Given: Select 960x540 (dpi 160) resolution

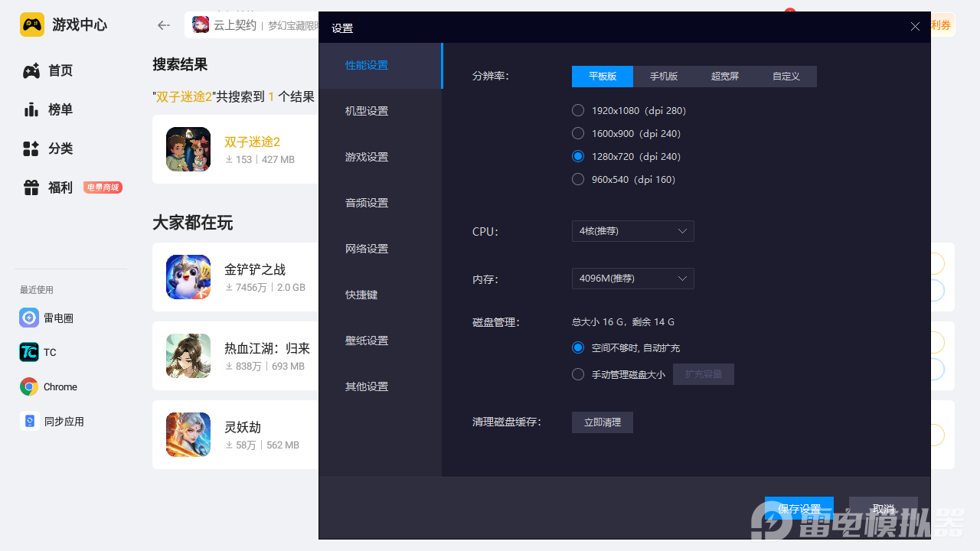Looking at the screenshot, I should point(578,179).
